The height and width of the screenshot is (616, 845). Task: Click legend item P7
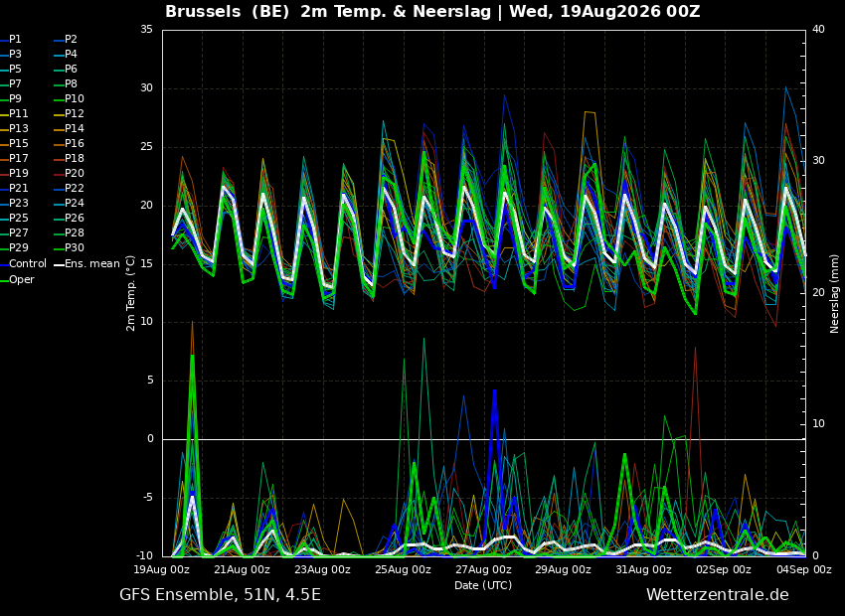(x=11, y=84)
